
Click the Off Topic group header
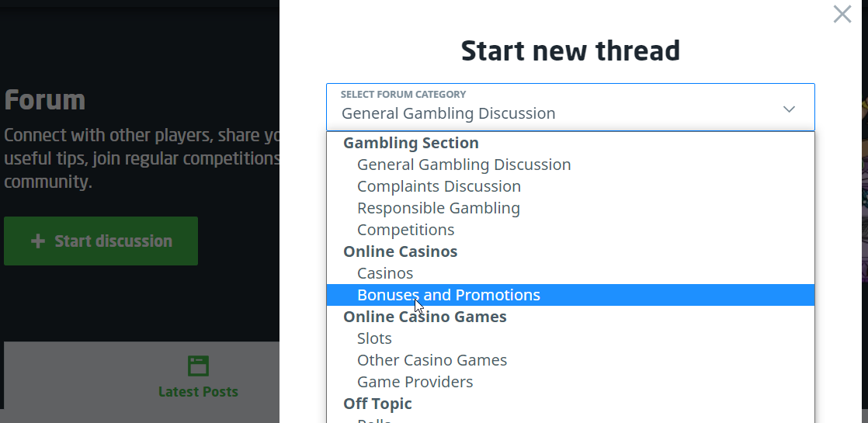tap(377, 404)
